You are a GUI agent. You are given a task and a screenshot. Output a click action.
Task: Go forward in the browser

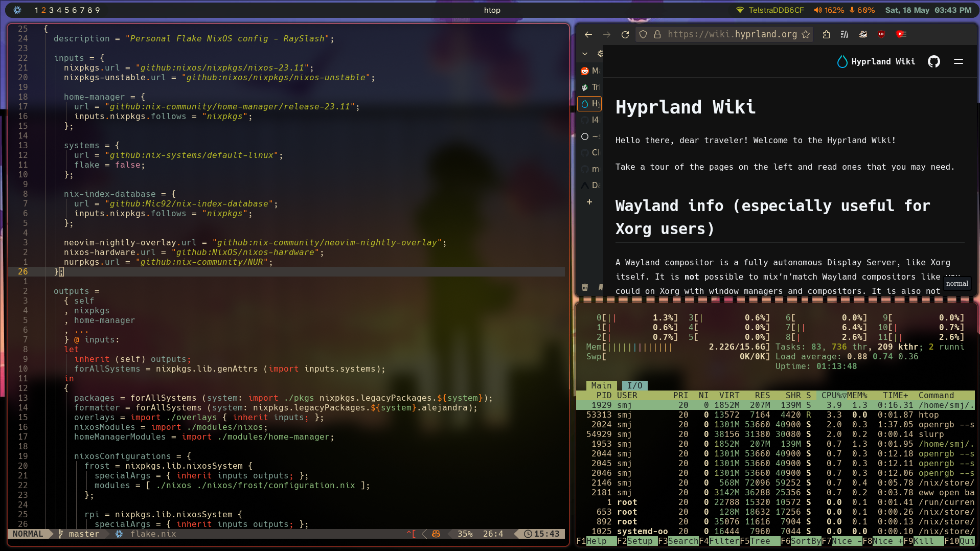click(607, 34)
